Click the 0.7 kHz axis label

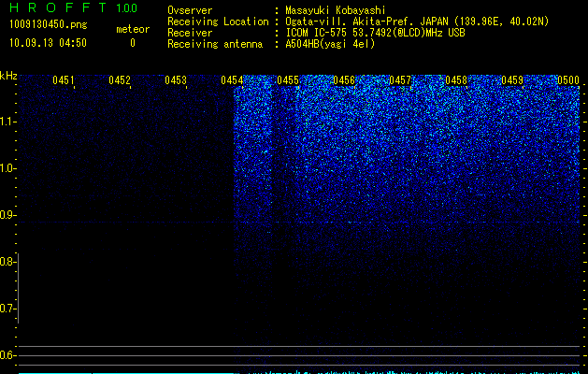pos(7,309)
